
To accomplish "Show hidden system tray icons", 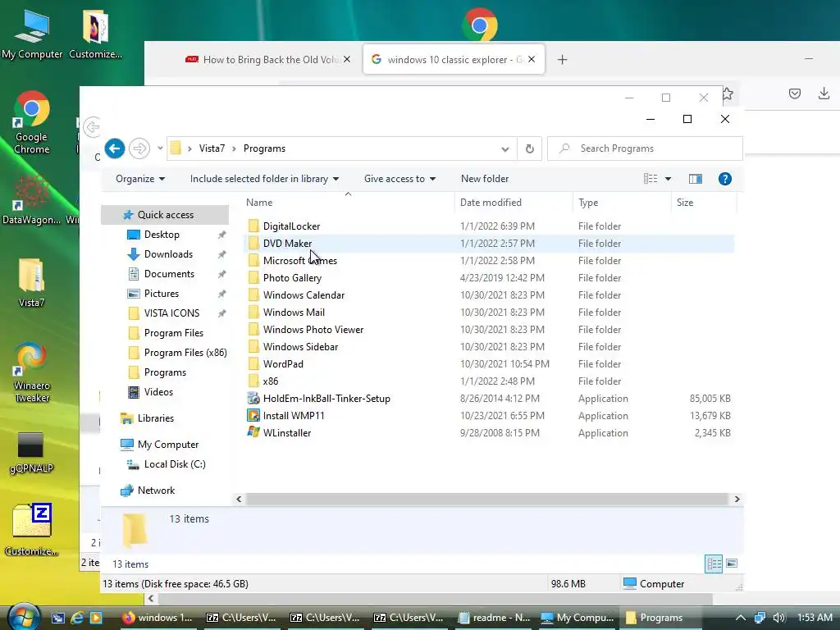I will pyautogui.click(x=741, y=618).
